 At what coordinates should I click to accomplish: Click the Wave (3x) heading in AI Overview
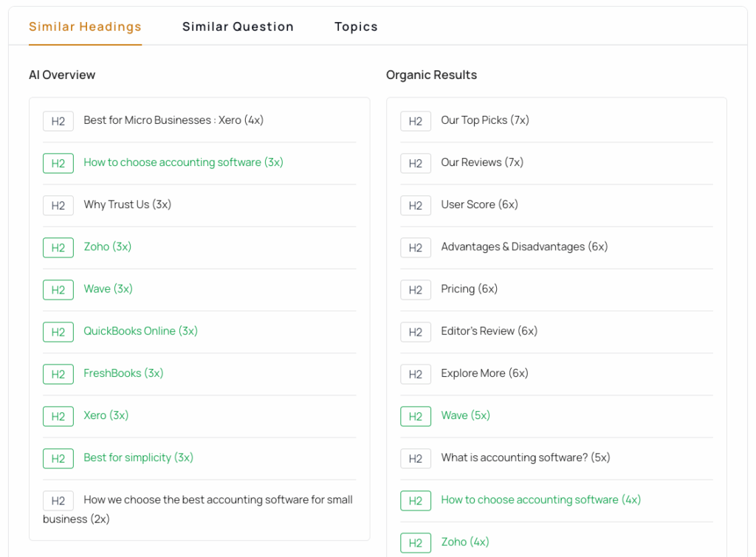108,288
